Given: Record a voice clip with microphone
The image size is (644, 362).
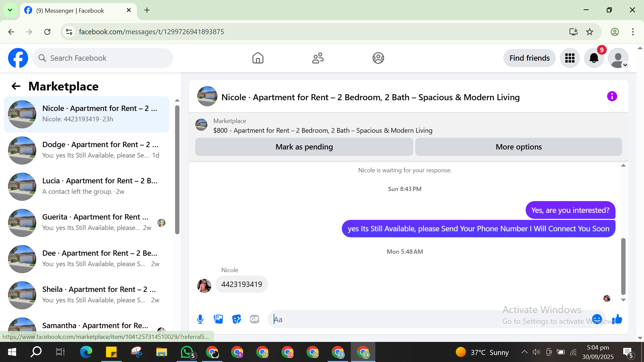Looking at the screenshot, I should tap(200, 319).
